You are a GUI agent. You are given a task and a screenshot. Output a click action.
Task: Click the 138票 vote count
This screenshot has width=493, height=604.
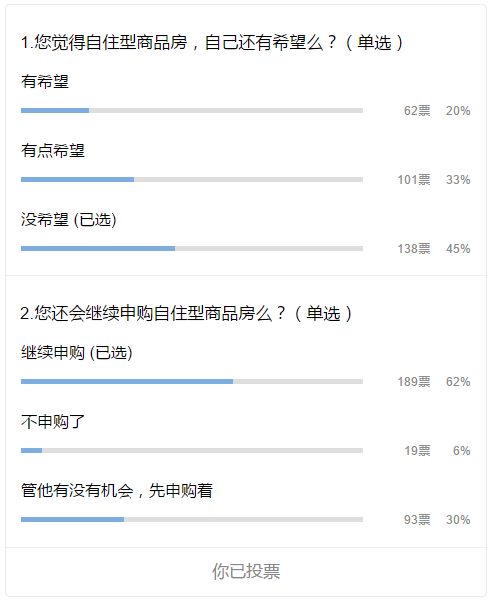[414, 249]
